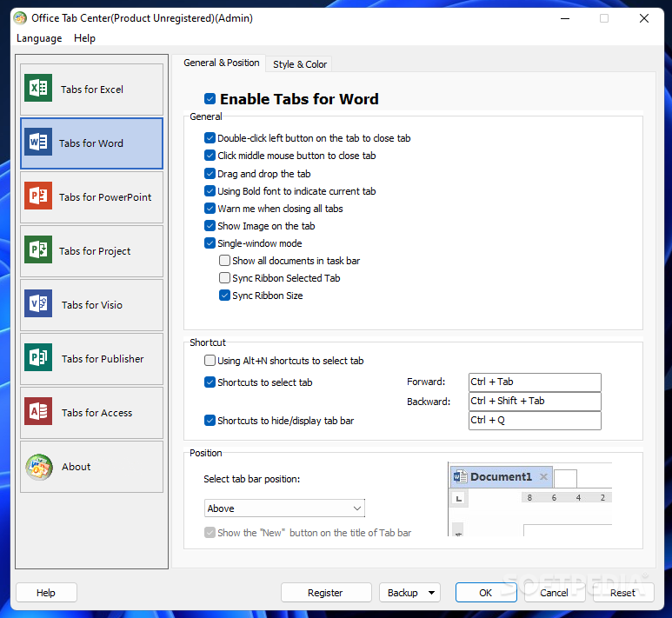672x618 pixels.
Task: Select Tabs for Visio section
Action: pos(91,305)
